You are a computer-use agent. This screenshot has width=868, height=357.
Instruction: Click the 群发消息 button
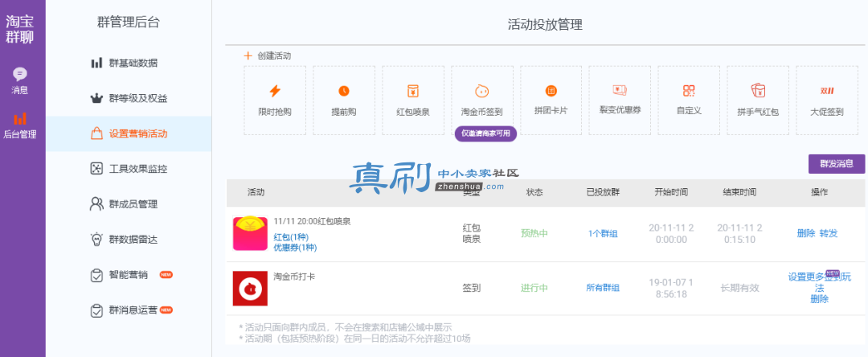coord(837,164)
